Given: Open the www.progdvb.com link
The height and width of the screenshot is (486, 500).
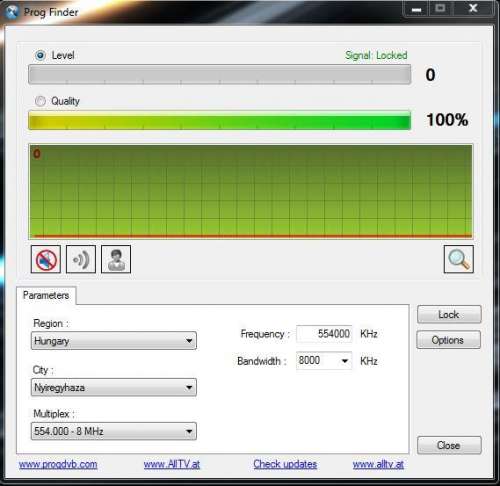Looking at the screenshot, I should pos(58,464).
